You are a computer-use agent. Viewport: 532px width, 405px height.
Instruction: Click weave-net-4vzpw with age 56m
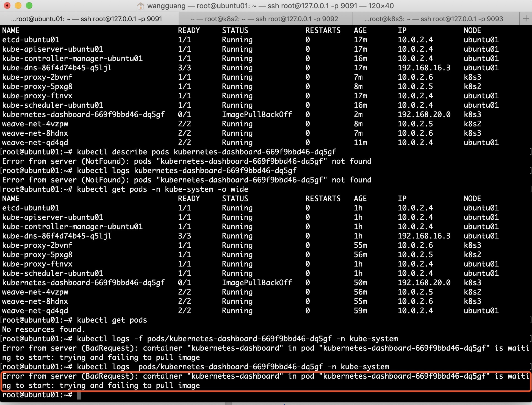click(35, 292)
